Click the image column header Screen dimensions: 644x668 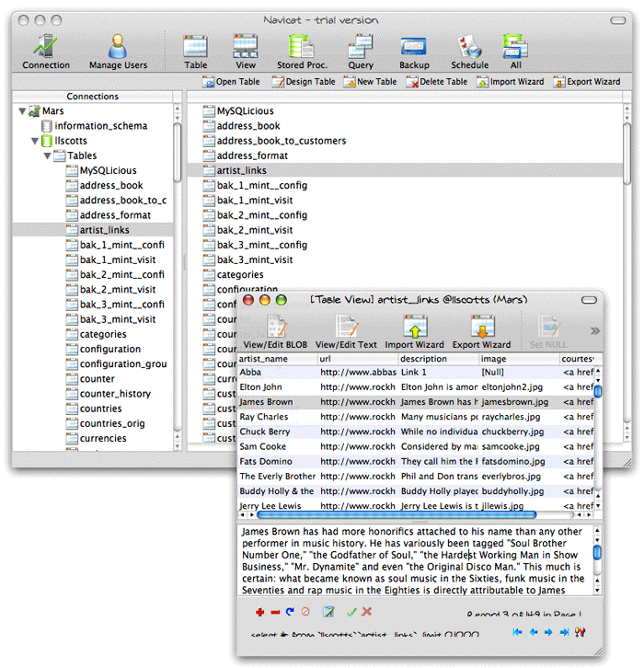pyautogui.click(x=519, y=359)
